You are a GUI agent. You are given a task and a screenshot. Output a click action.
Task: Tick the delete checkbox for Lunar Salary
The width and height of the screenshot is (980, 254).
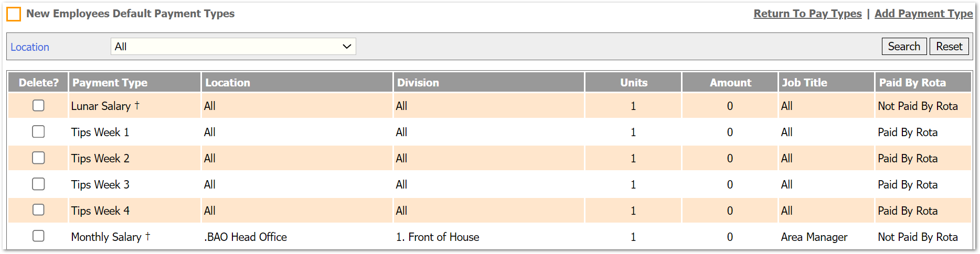tap(38, 105)
